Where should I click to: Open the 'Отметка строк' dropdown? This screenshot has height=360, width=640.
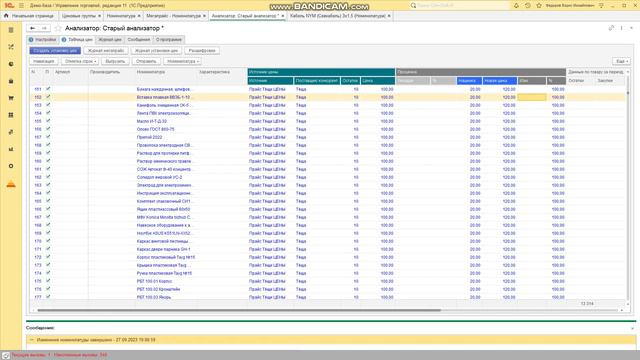pyautogui.click(x=80, y=61)
